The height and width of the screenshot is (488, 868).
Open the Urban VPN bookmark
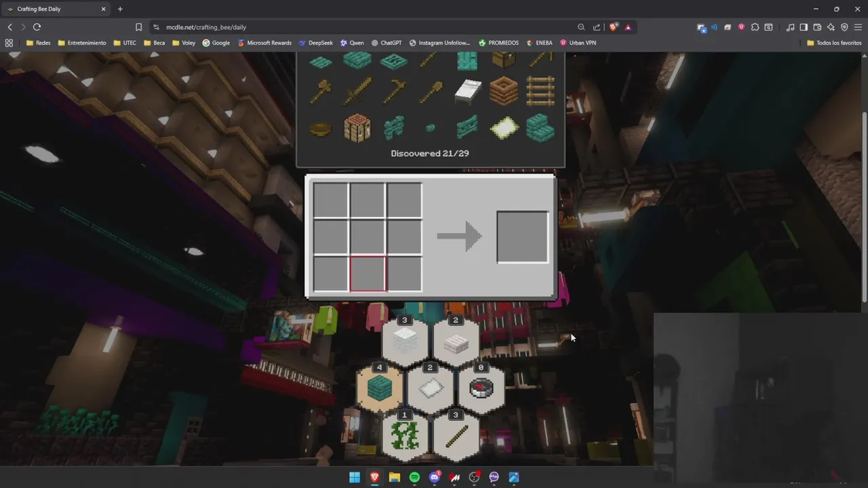point(578,43)
